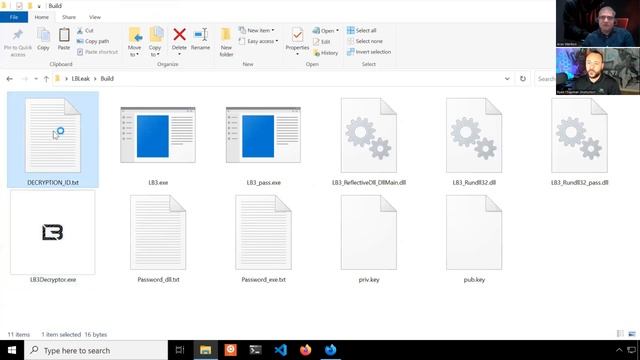Click Select all
Viewport: 640px width, 360px height.
coord(362,31)
